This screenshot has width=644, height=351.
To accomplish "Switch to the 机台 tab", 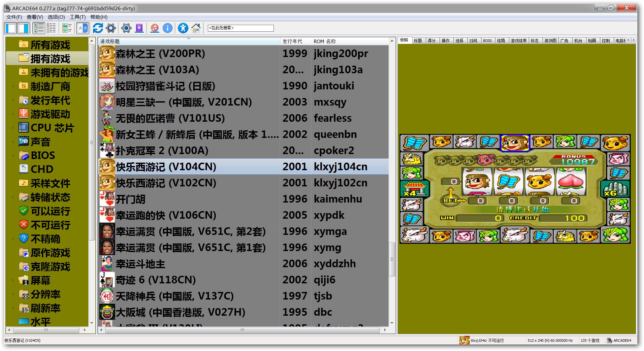I will [x=578, y=41].
